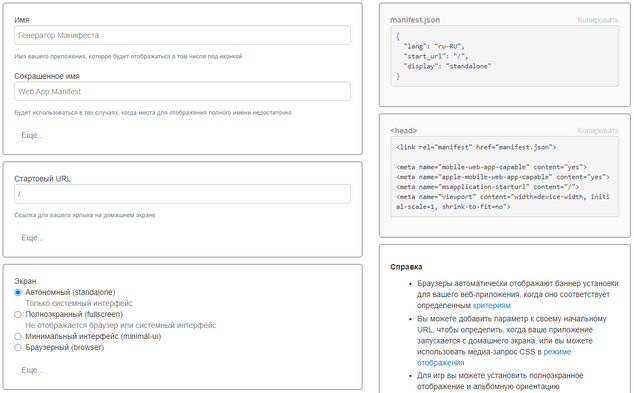This screenshot has width=634, height=393.
Task: Click the "start_url": "/" line
Action: tap(435, 56)
